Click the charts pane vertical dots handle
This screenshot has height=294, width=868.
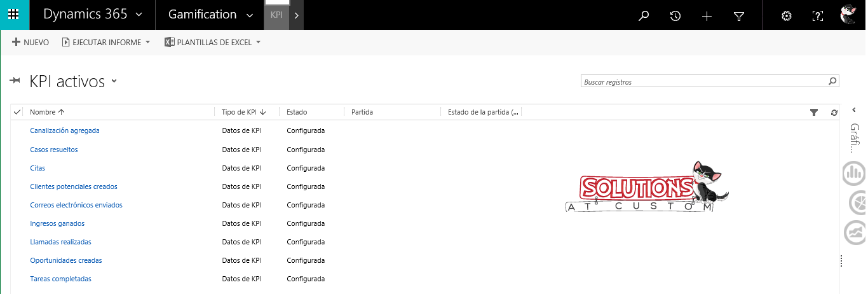841,260
